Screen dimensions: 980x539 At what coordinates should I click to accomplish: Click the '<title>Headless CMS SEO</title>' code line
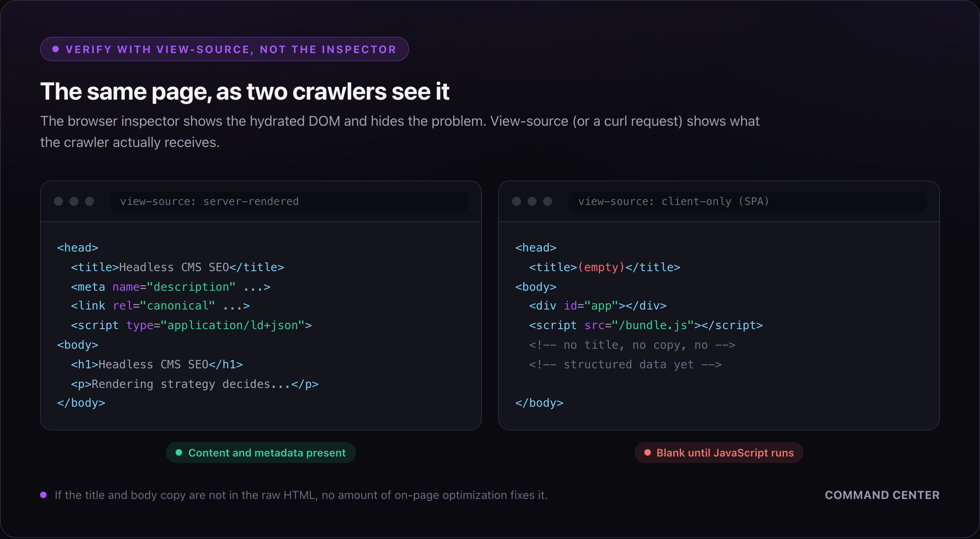(177, 267)
